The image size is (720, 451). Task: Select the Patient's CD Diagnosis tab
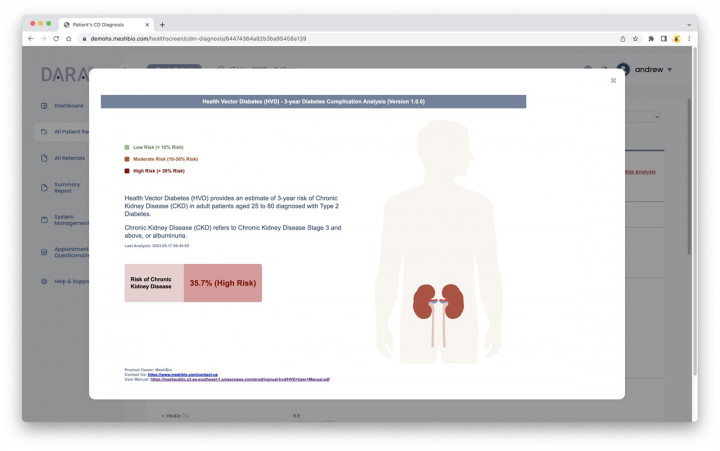coord(105,23)
